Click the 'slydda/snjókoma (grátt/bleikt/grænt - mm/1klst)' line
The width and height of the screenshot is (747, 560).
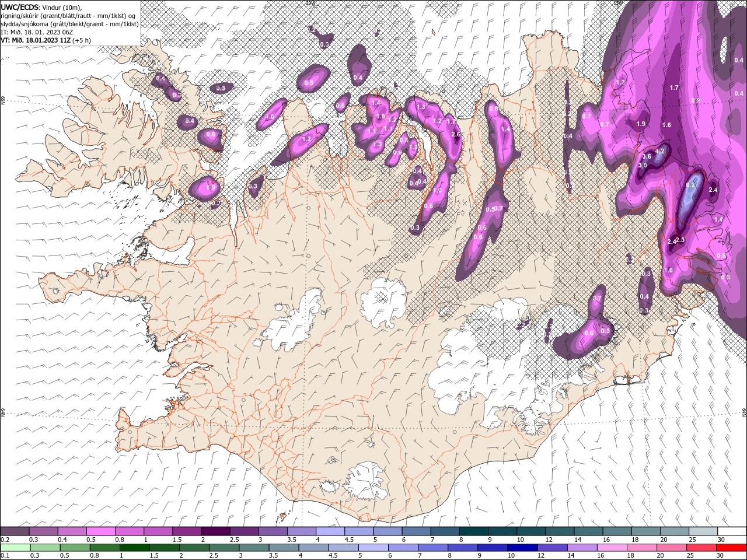69,24
